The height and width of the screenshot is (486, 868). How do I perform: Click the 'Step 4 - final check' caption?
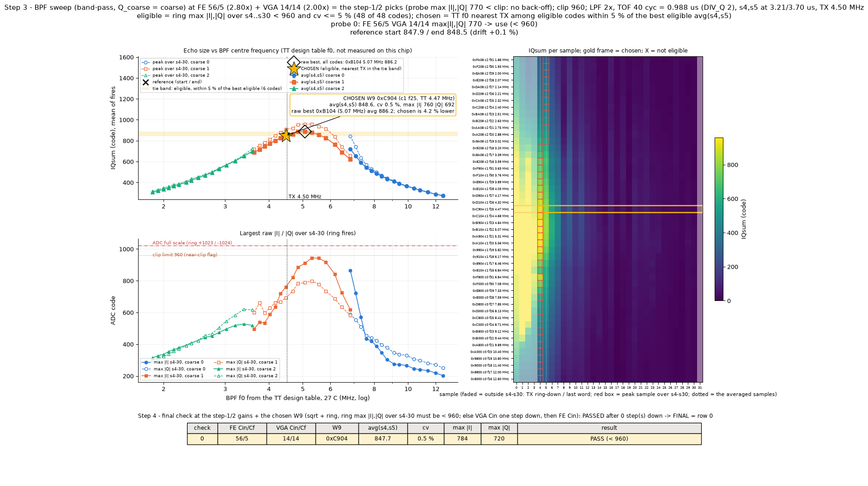click(425, 416)
